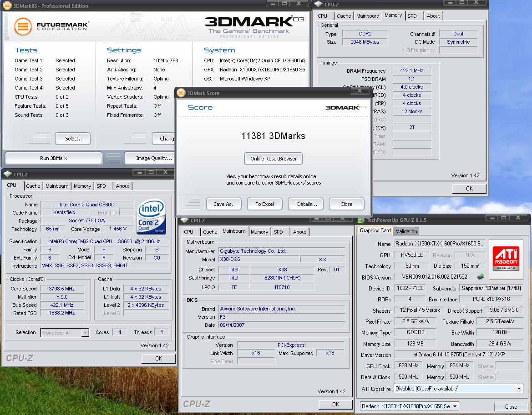Click the Online ResultBrowser button
Viewport: 532px width, 415px height.
(x=274, y=159)
